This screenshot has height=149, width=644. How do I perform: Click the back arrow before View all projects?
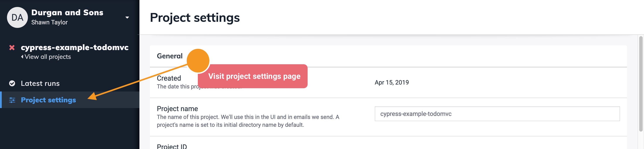[x=22, y=57]
